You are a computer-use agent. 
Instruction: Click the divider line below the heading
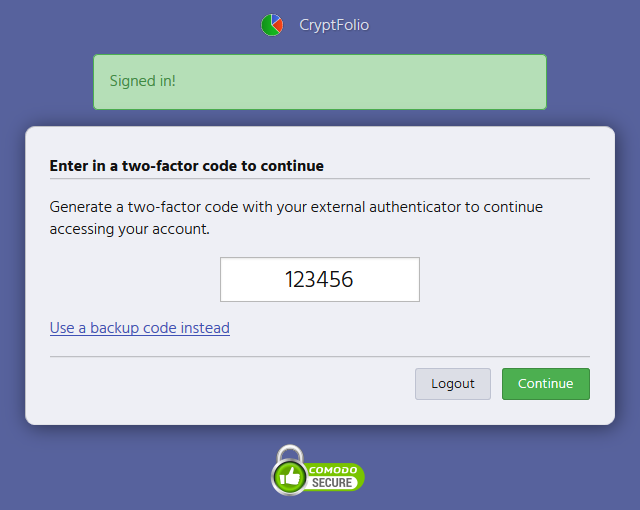coord(320,179)
